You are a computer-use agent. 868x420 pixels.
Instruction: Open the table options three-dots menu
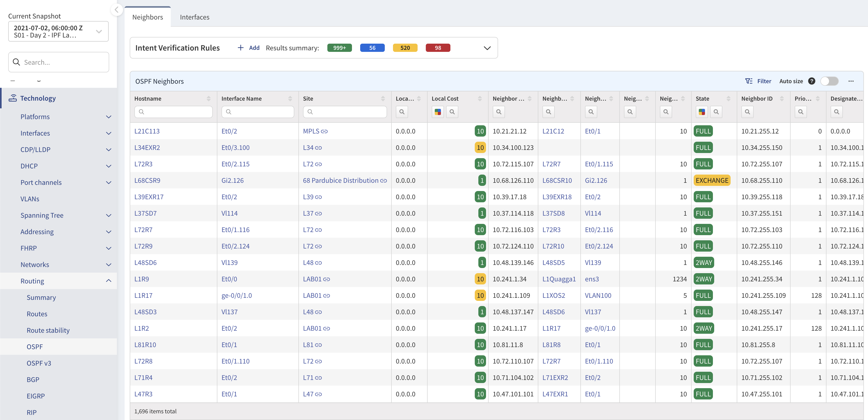click(851, 81)
